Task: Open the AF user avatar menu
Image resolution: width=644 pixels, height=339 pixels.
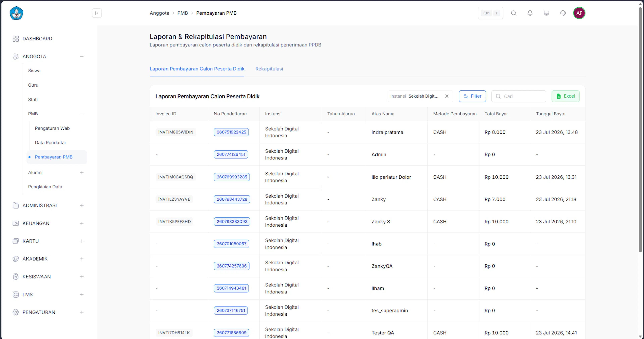Action: (579, 13)
